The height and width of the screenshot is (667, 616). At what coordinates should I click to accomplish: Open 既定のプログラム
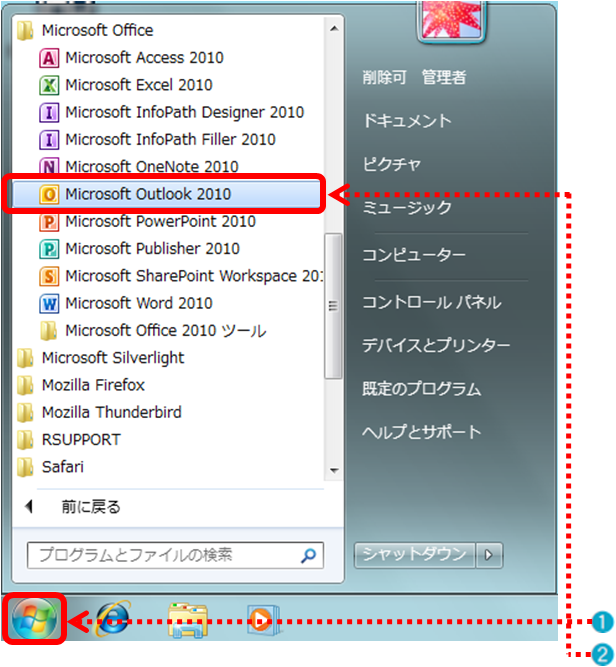pos(422,389)
